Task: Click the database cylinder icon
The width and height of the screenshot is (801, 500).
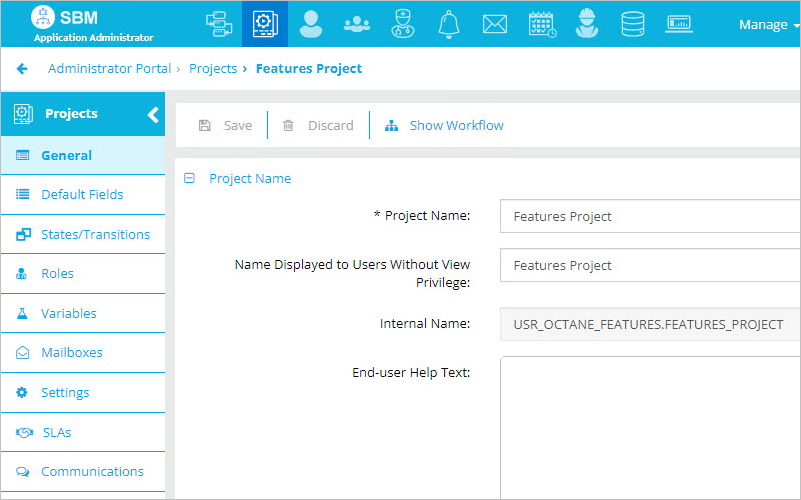Action: (x=633, y=24)
